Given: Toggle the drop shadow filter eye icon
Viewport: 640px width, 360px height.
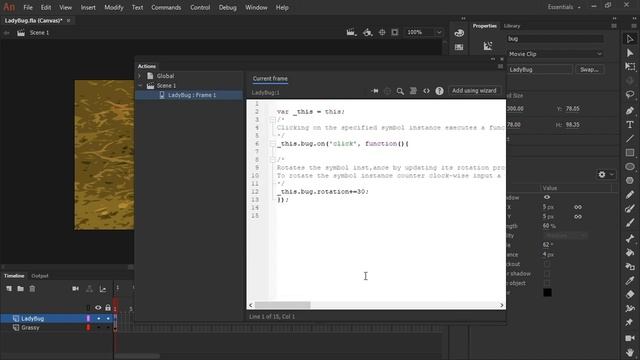Looking at the screenshot, I should pyautogui.click(x=547, y=197).
